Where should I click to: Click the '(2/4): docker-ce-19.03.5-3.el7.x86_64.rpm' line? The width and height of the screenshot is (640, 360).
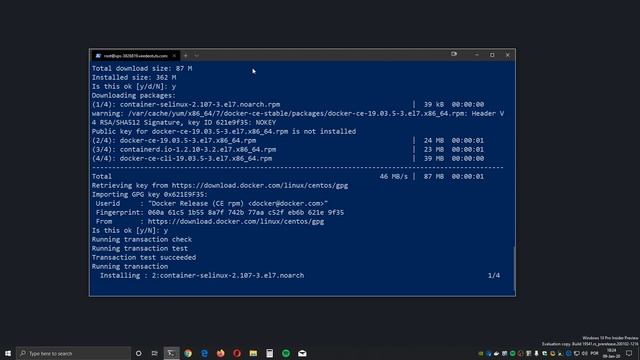(x=288, y=140)
